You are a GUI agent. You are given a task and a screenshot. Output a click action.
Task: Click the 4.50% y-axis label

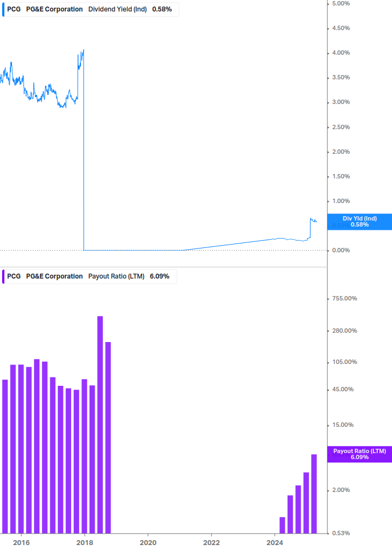click(341, 28)
